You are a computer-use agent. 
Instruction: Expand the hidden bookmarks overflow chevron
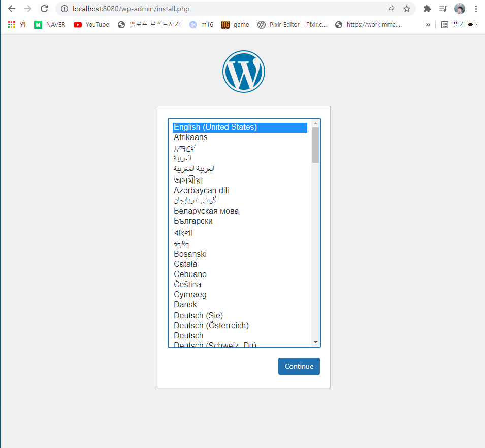tap(428, 25)
